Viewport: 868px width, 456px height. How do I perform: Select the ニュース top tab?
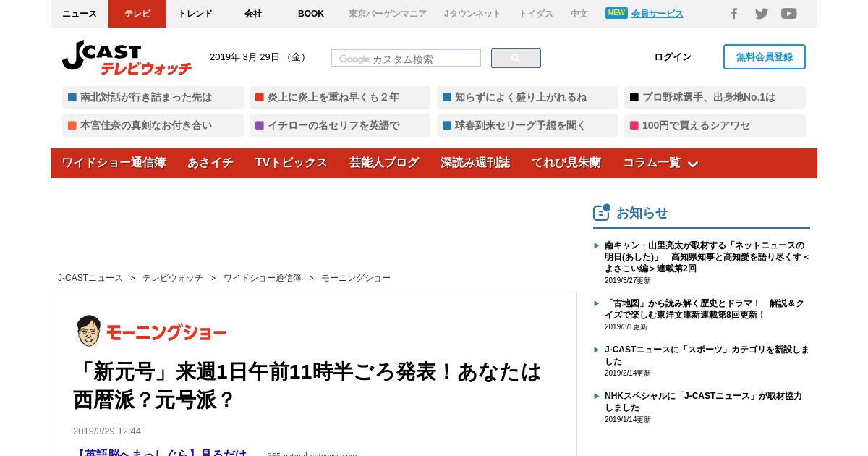click(80, 14)
